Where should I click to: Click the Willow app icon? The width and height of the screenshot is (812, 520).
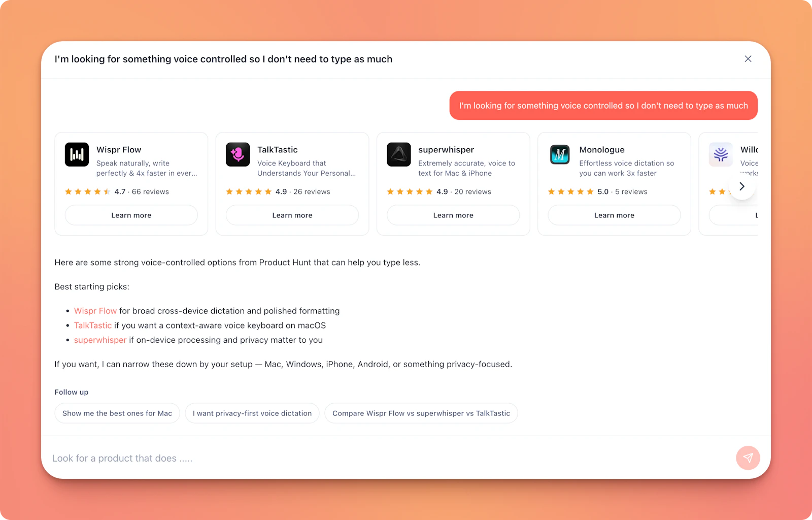720,155
